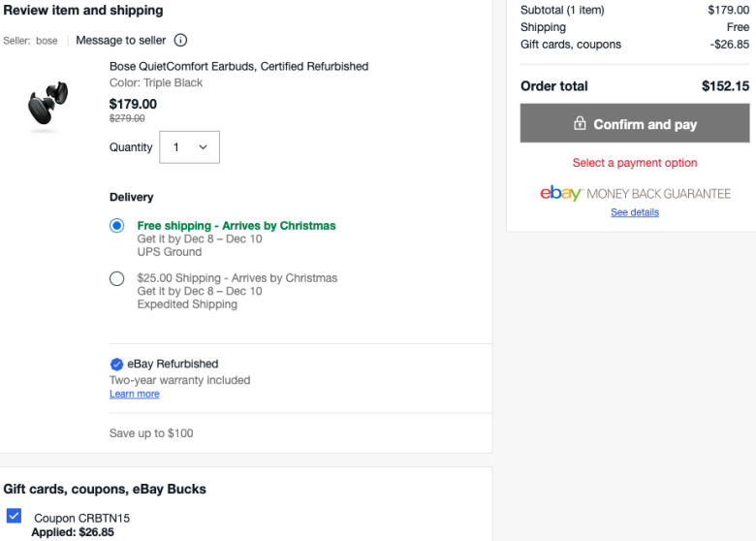
Task: Uncheck the Coupon CRBTN15 checkbox
Action: pos(14,516)
